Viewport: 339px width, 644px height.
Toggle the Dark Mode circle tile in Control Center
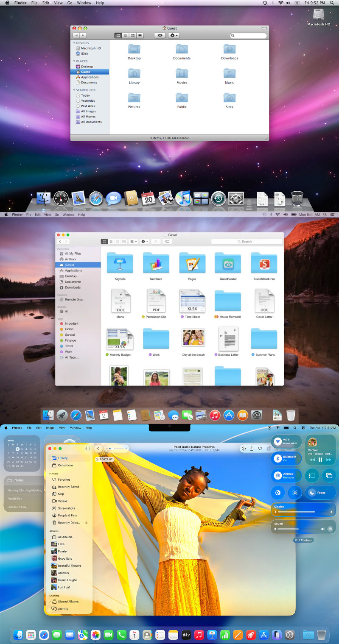(x=277, y=493)
